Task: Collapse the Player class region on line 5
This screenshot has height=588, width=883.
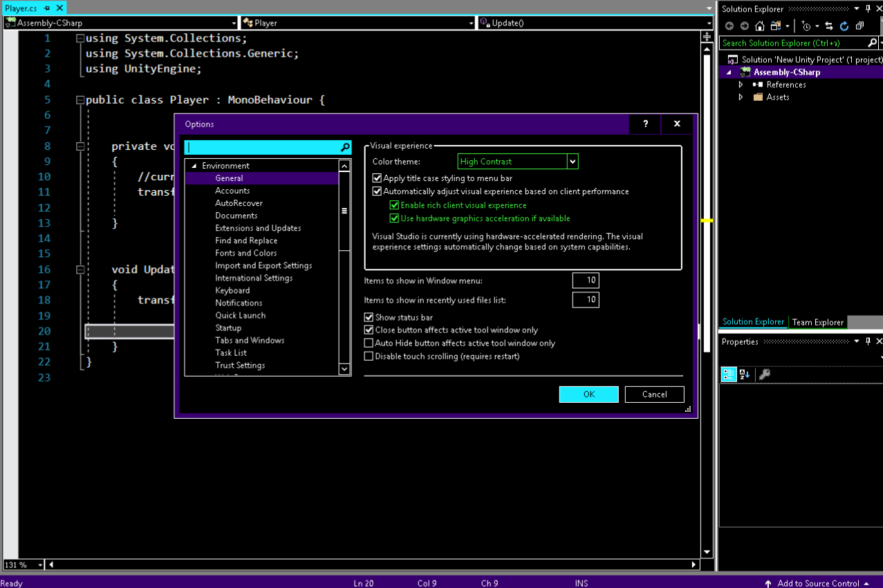Action: tap(80, 100)
